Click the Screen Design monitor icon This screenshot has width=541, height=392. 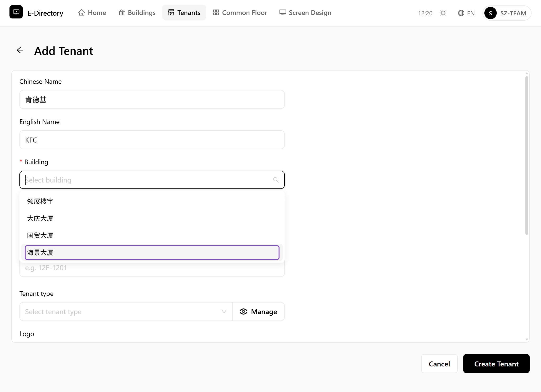click(283, 12)
